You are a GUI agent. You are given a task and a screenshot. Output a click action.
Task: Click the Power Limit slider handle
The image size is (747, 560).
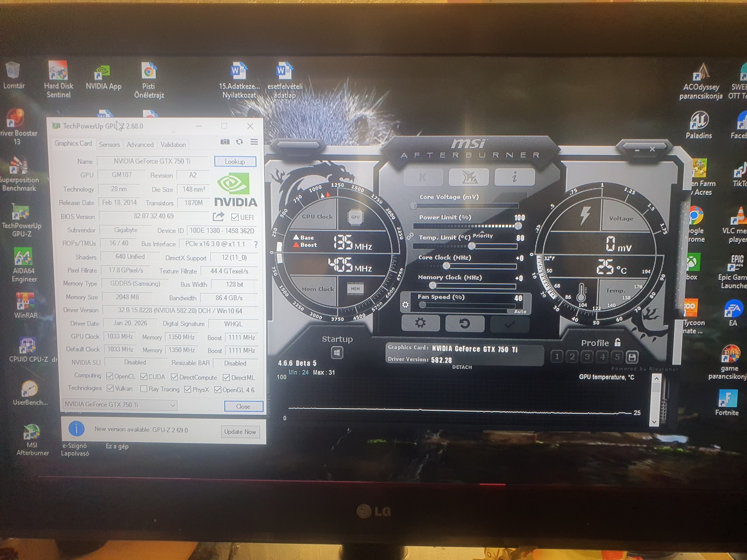(x=518, y=226)
